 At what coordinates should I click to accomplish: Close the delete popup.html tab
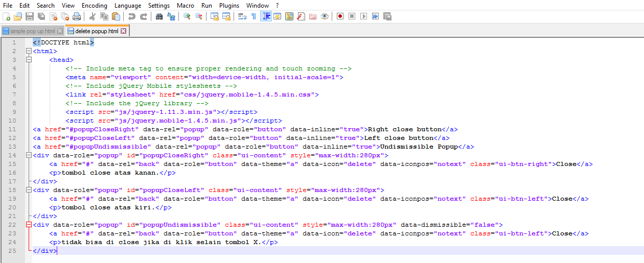click(123, 31)
